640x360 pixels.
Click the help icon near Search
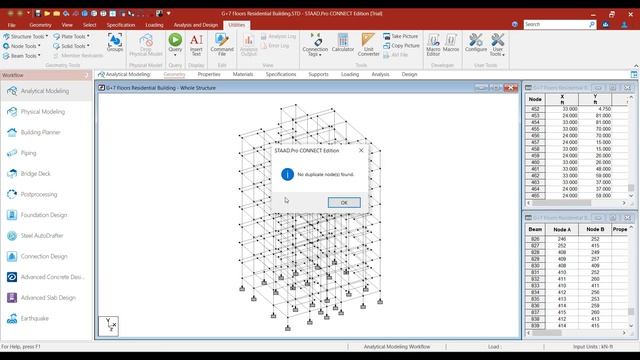coord(515,24)
